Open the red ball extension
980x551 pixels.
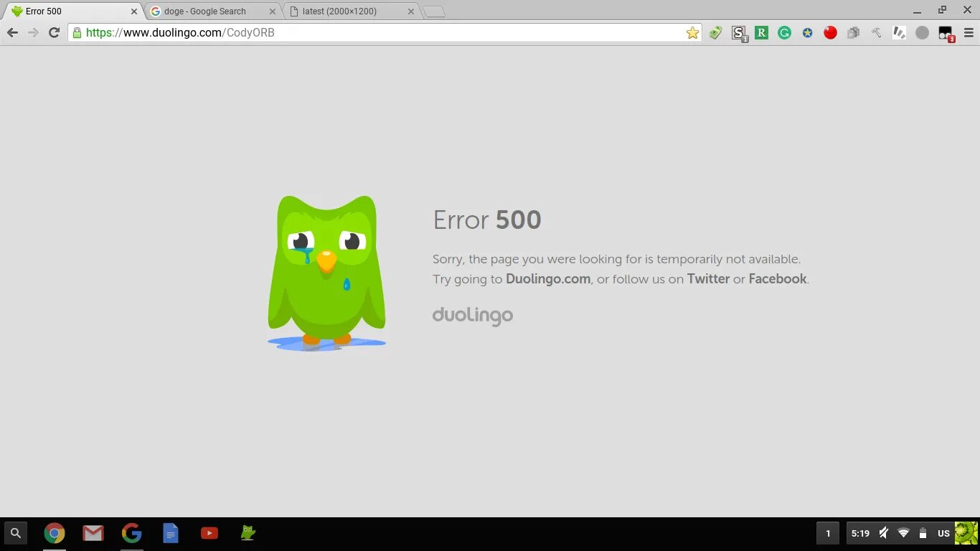tap(831, 33)
